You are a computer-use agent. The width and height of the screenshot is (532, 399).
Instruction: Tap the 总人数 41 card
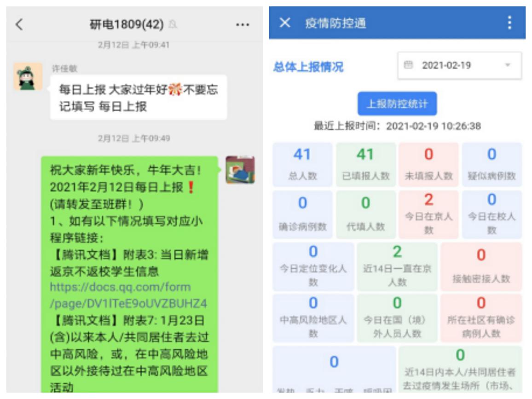302,164
